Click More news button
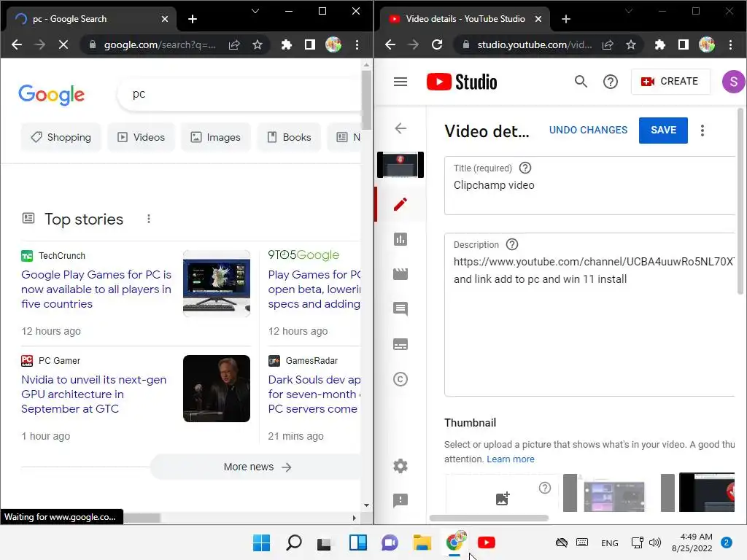 258,467
